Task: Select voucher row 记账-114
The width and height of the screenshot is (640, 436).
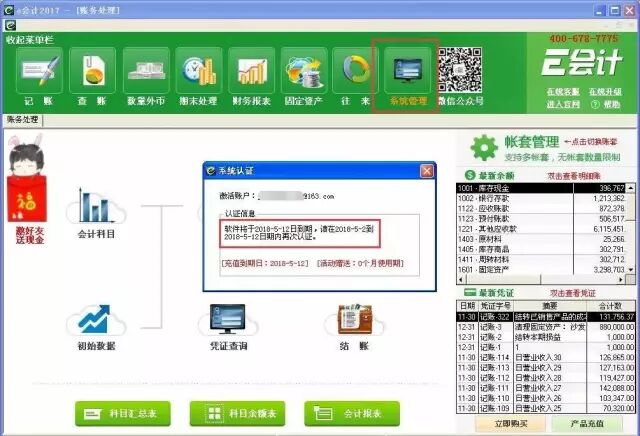Action: (546, 358)
